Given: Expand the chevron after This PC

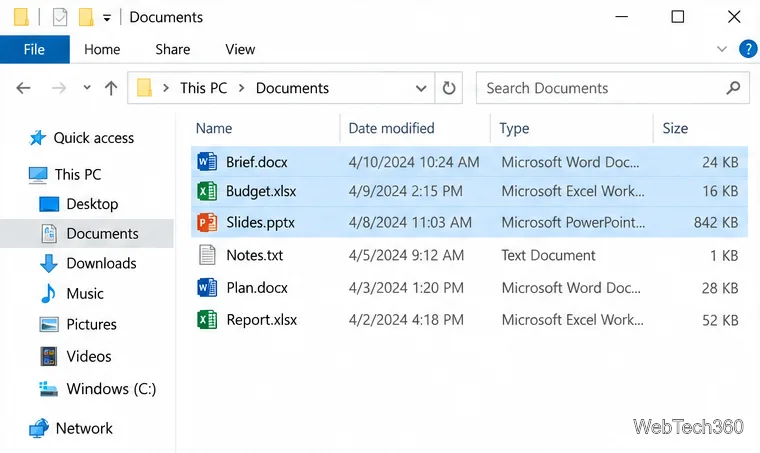Looking at the screenshot, I should click(x=241, y=88).
